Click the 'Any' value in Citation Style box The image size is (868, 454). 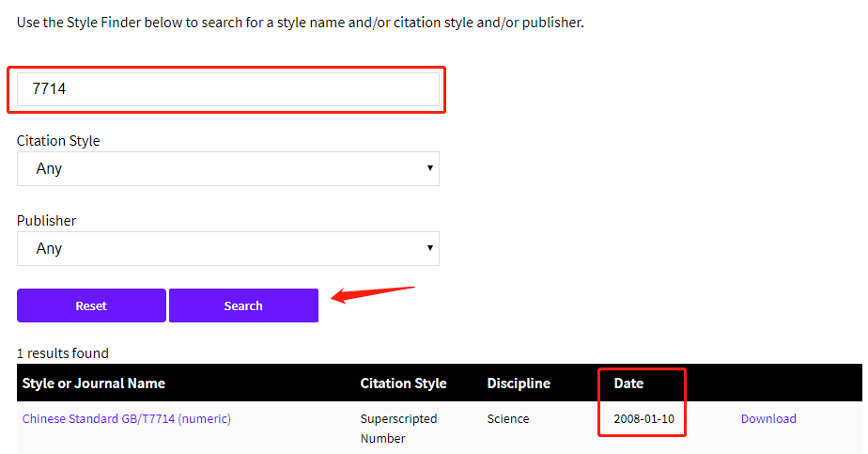49,169
